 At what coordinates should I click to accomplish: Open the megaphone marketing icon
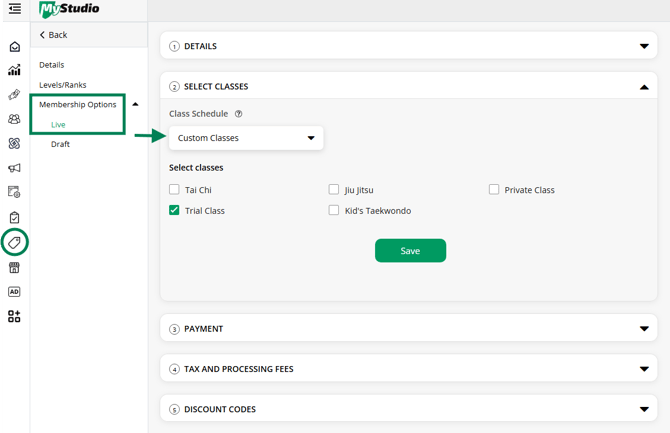tap(14, 168)
